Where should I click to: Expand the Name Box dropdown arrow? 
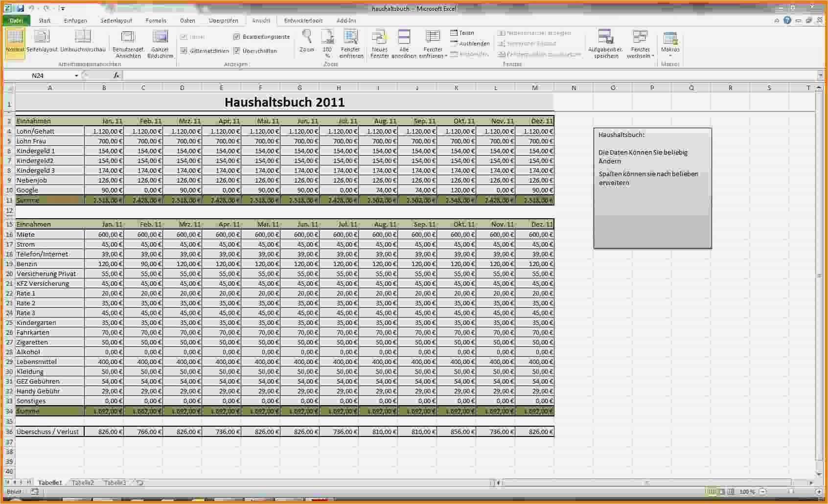pos(76,75)
